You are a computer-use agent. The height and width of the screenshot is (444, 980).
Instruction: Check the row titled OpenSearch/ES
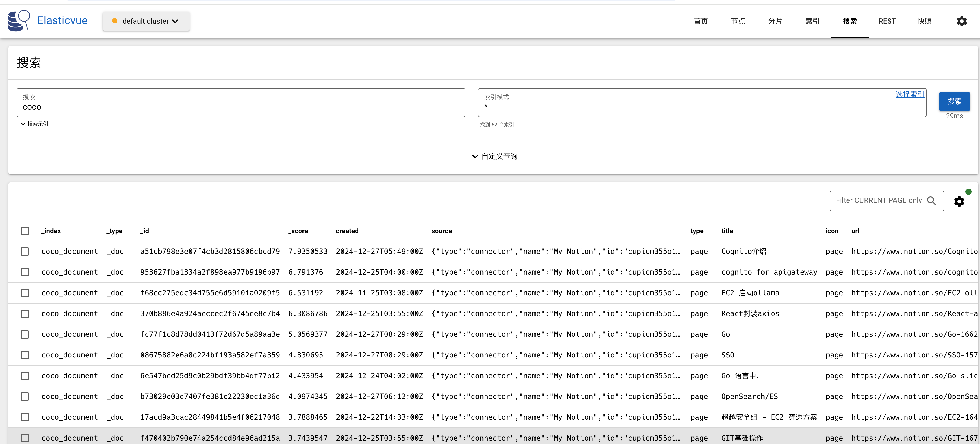click(25, 396)
